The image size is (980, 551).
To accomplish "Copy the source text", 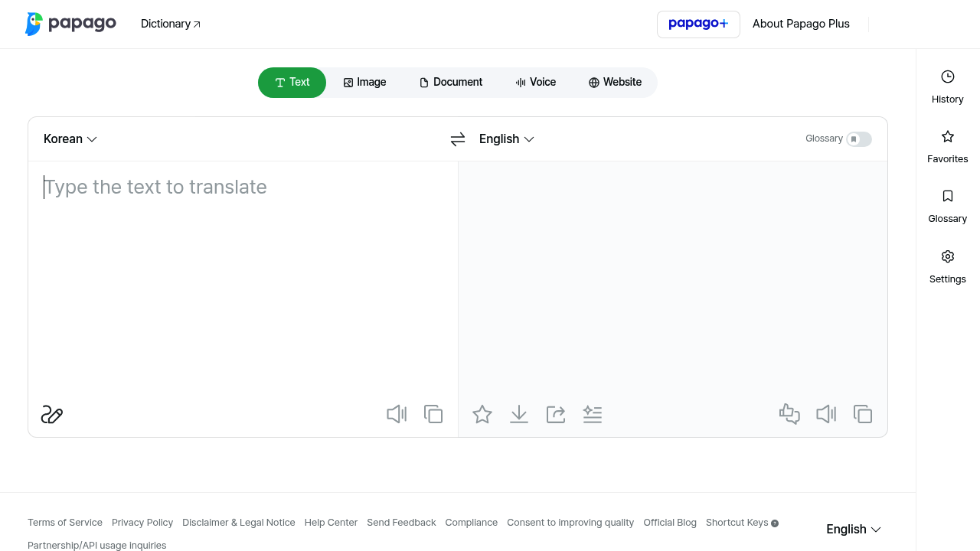I will (433, 414).
